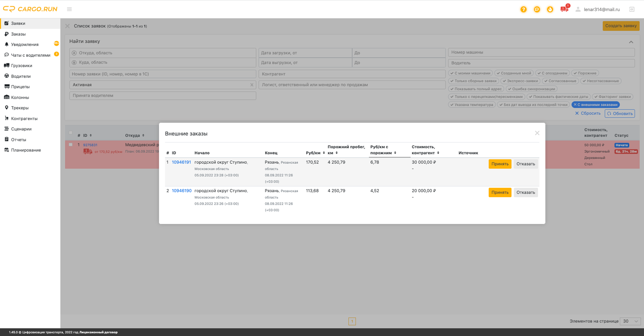The height and width of the screenshot is (336, 644).
Task: Collapse the 'Найти заявку' search panel
Action: pyautogui.click(x=631, y=42)
